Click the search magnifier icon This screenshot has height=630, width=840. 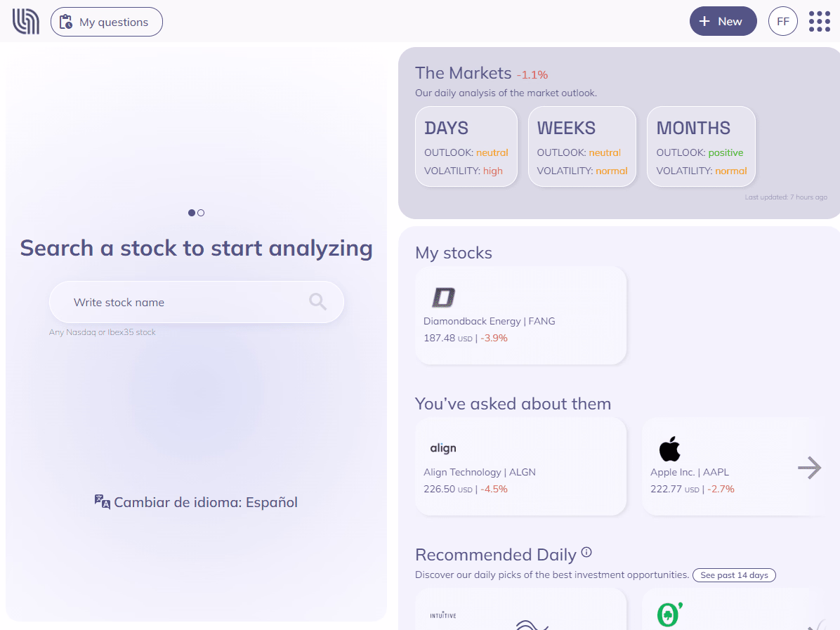pyautogui.click(x=318, y=302)
